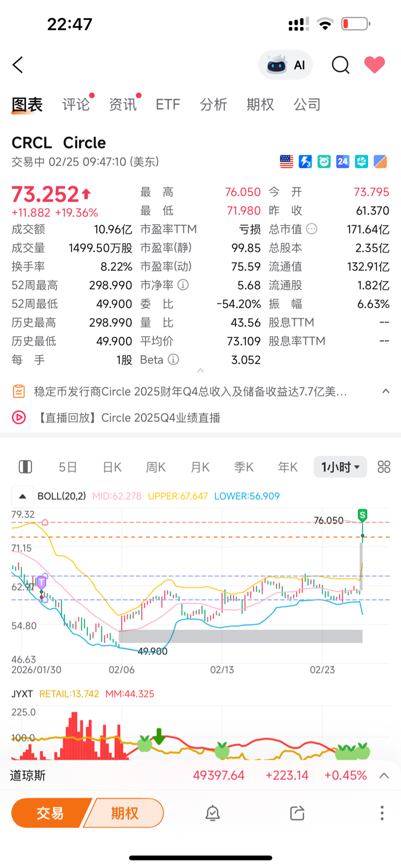Tap purple T marker on chart

click(41, 582)
